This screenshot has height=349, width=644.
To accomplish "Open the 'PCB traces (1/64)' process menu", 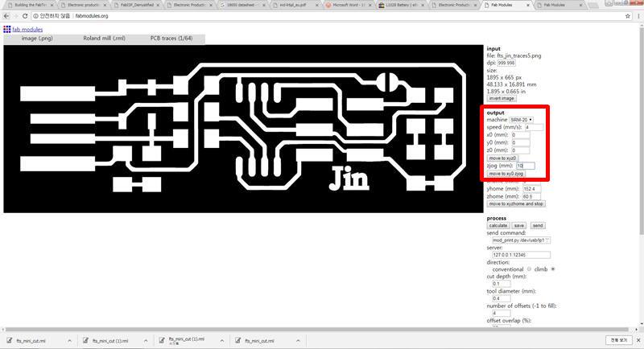I will pos(171,38).
